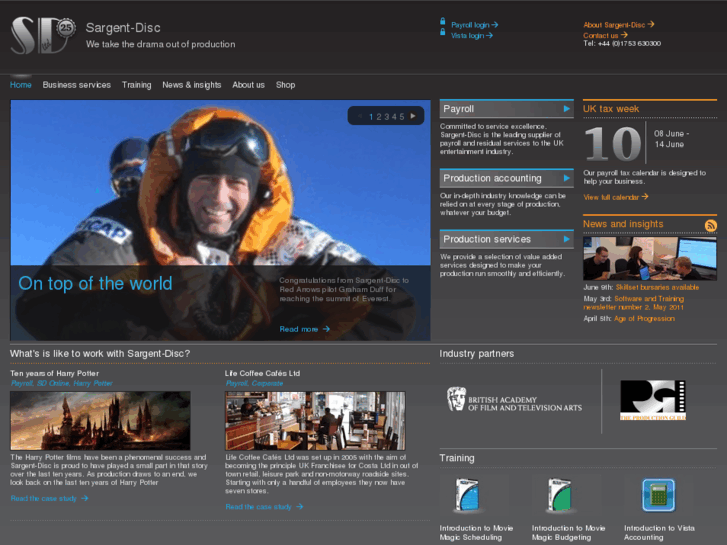Click the Life Coffee Cafés photo thumbnail

point(315,420)
